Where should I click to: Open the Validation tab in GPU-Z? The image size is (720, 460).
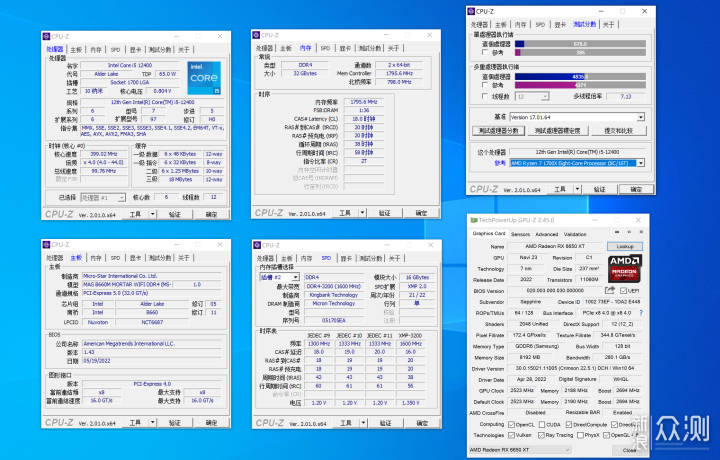point(575,234)
